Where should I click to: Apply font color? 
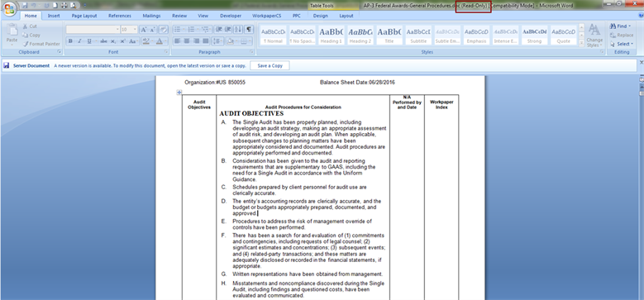click(160, 41)
